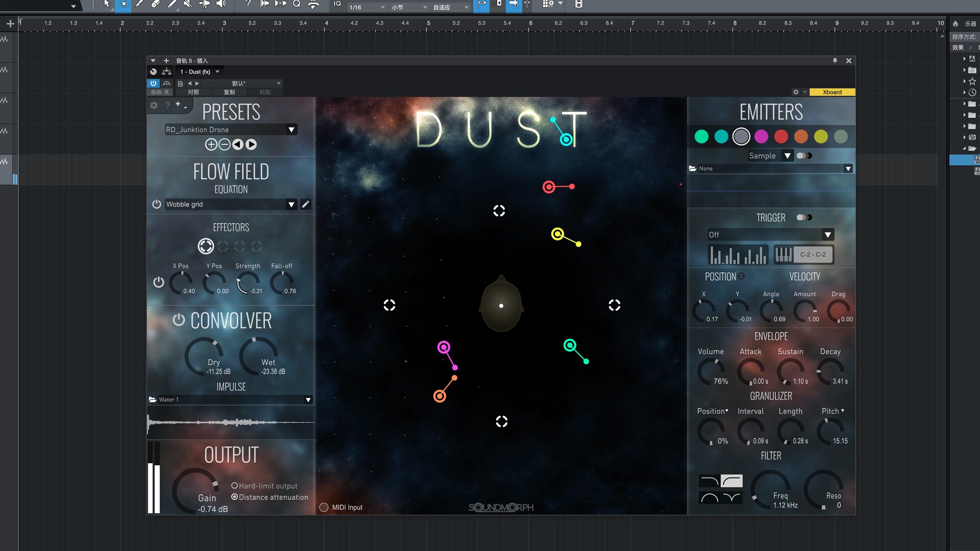Select the first effector circle icon
Viewport: 980px width, 551px height.
click(x=206, y=246)
